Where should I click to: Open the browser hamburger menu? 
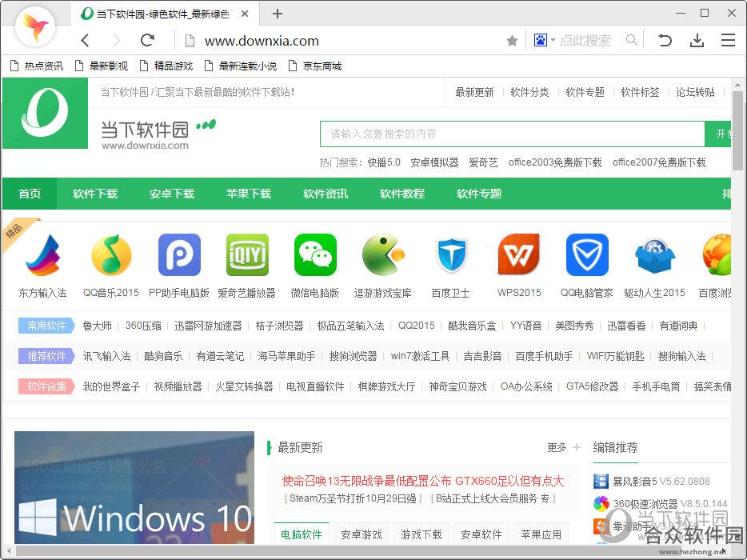point(728,40)
